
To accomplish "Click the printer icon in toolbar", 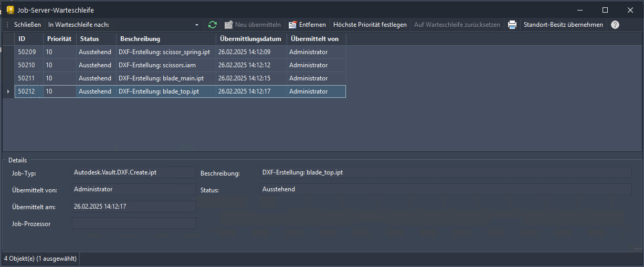I will (x=512, y=25).
